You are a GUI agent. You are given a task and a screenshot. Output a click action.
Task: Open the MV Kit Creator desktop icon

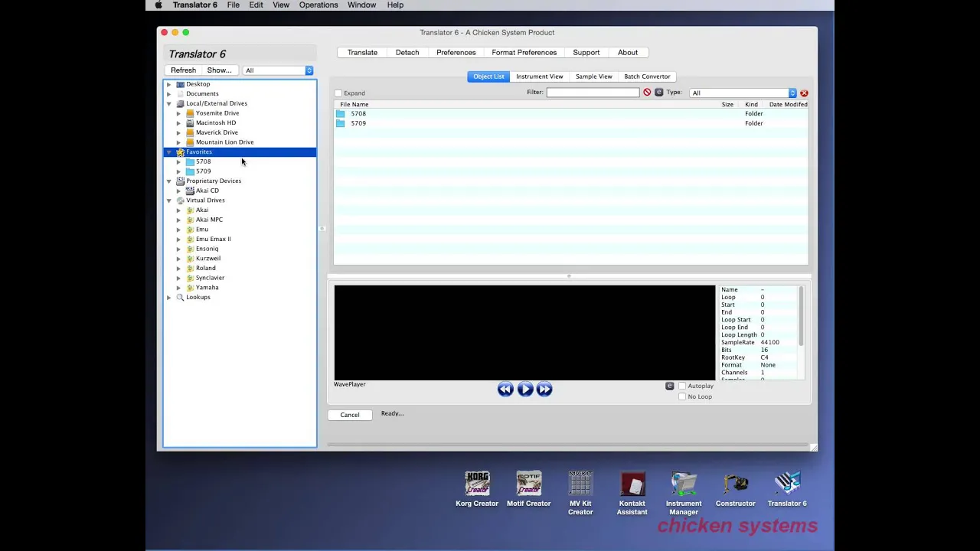point(580,493)
